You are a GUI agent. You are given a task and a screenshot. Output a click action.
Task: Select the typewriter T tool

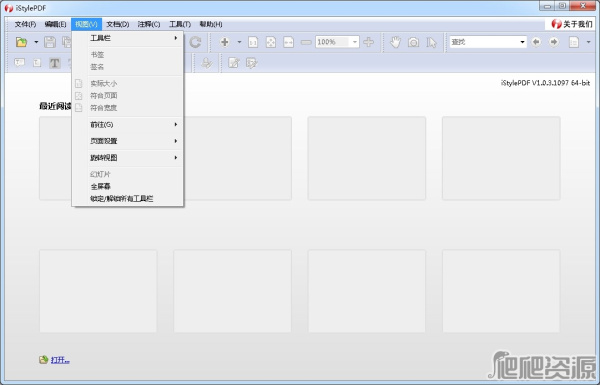pyautogui.click(x=54, y=63)
